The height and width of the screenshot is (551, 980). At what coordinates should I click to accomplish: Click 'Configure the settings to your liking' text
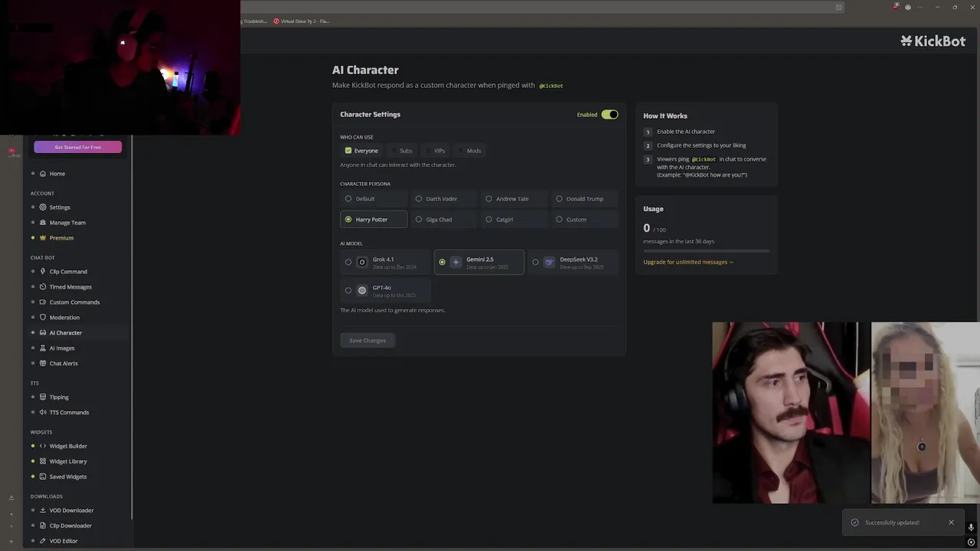pos(701,145)
